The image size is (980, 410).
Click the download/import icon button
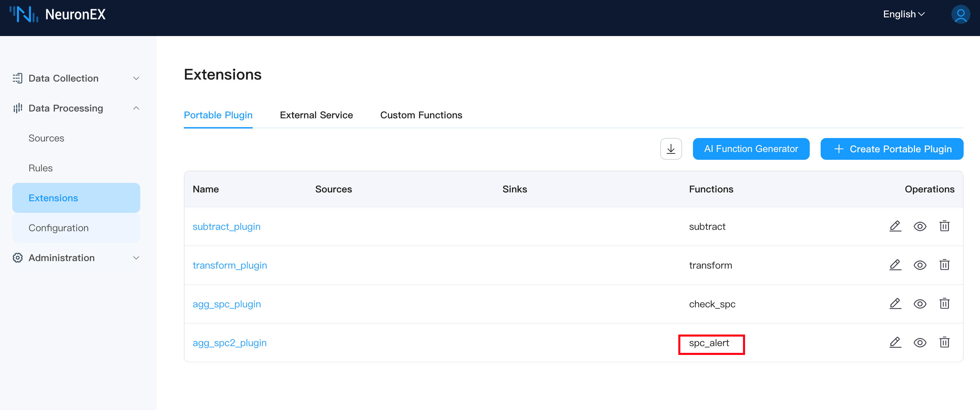671,149
